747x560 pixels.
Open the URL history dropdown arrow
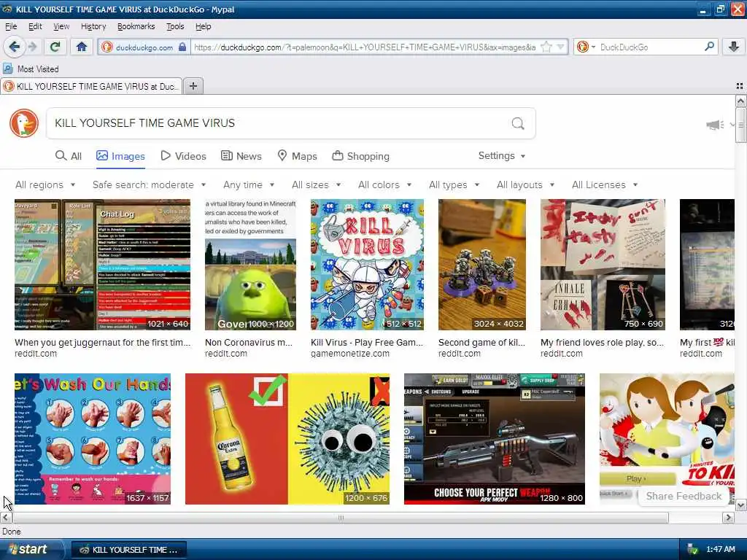pos(561,47)
